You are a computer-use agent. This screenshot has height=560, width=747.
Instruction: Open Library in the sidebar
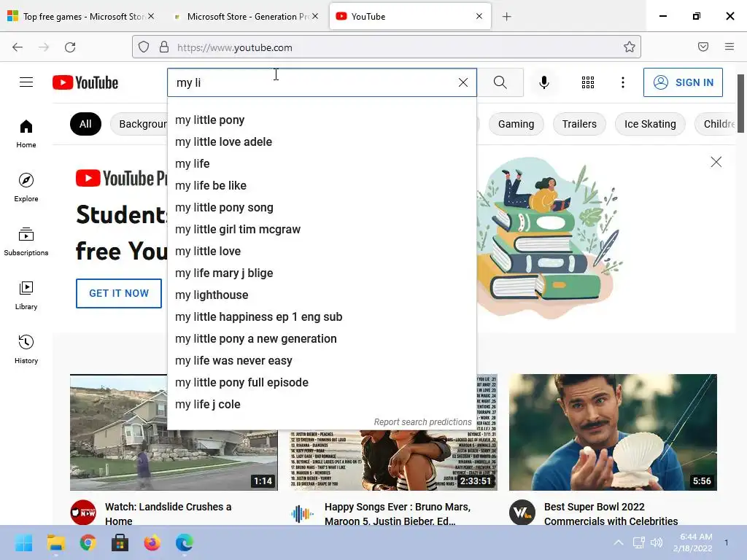[x=26, y=295]
